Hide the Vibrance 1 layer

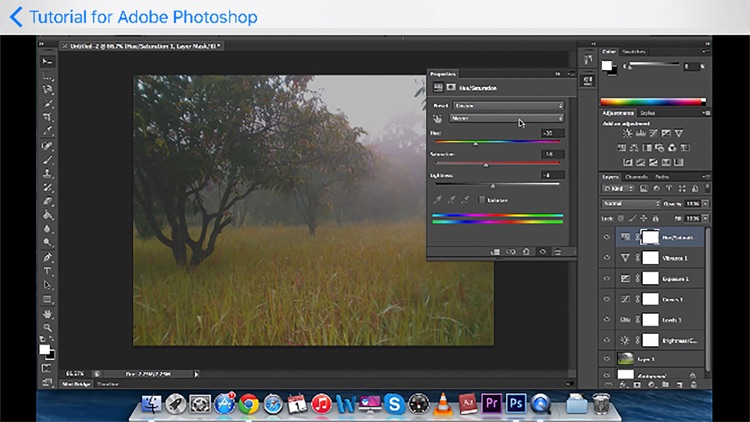607,258
